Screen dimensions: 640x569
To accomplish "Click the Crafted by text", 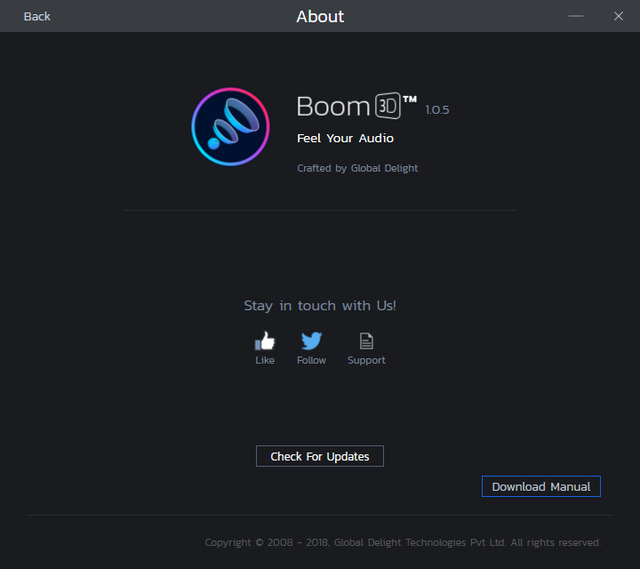I will pyautogui.click(x=321, y=168).
